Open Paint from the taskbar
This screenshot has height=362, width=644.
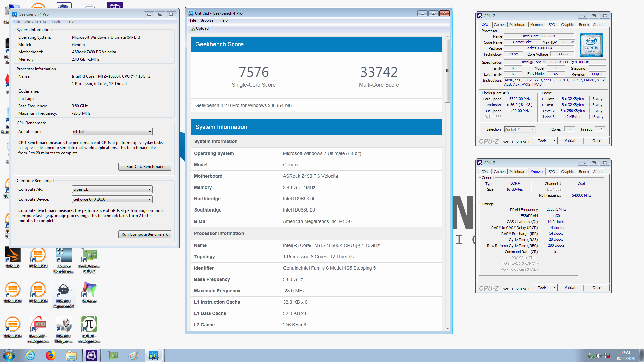pyautogui.click(x=134, y=355)
